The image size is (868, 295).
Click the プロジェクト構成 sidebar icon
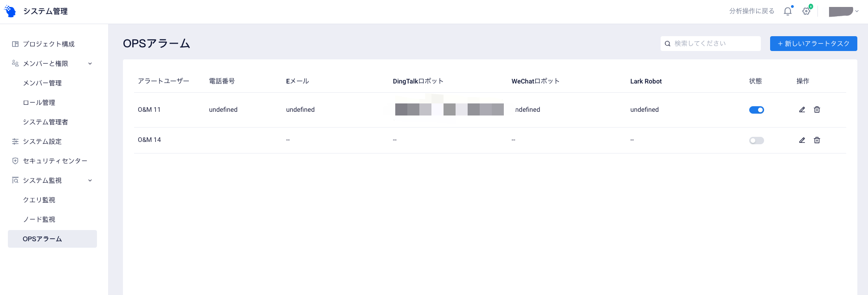click(x=15, y=44)
